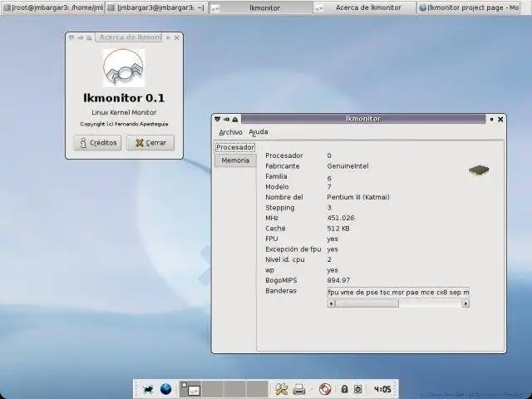The width and height of the screenshot is (532, 399).
Task: Open the Archivo menu
Action: tap(231, 132)
